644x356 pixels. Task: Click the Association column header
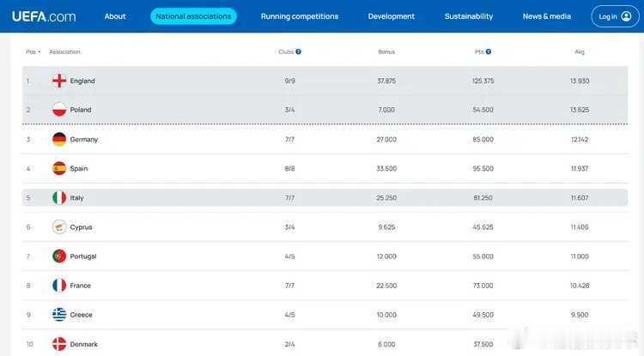coord(64,51)
